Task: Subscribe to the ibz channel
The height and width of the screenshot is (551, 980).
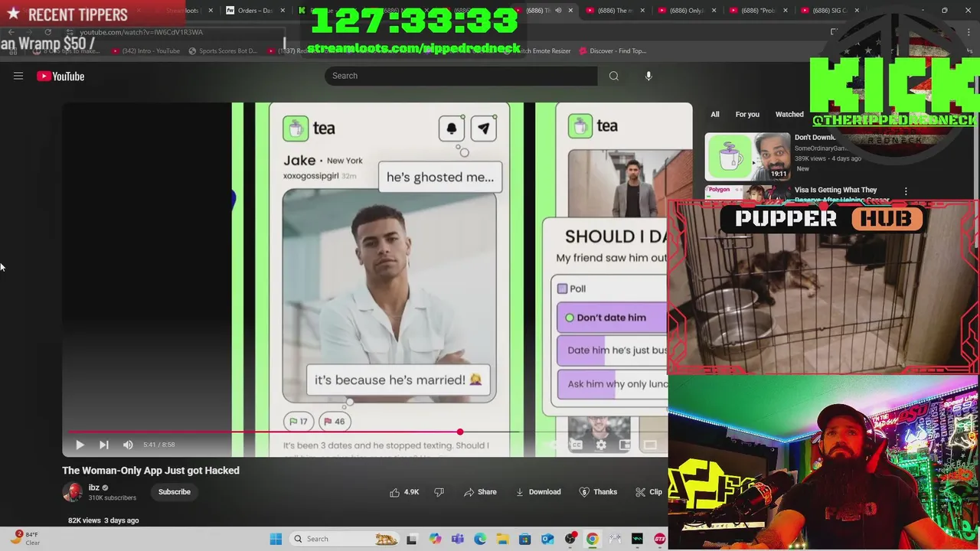Action: [175, 492]
